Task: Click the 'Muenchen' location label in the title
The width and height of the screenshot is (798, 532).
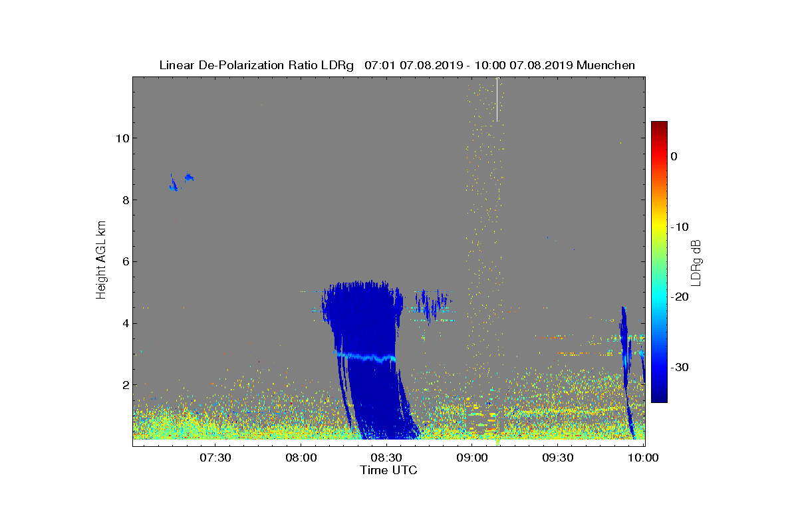Action: tap(606, 65)
